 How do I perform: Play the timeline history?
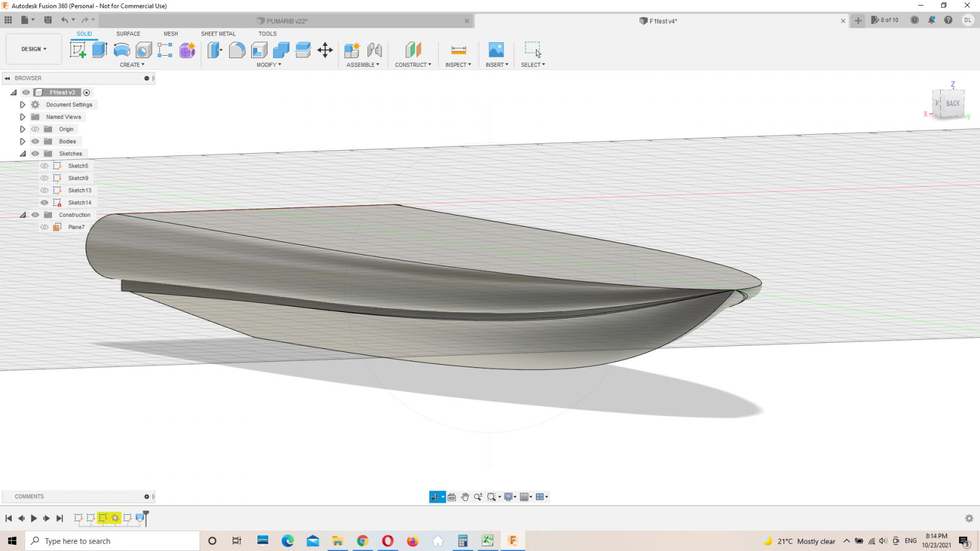pyautogui.click(x=34, y=519)
